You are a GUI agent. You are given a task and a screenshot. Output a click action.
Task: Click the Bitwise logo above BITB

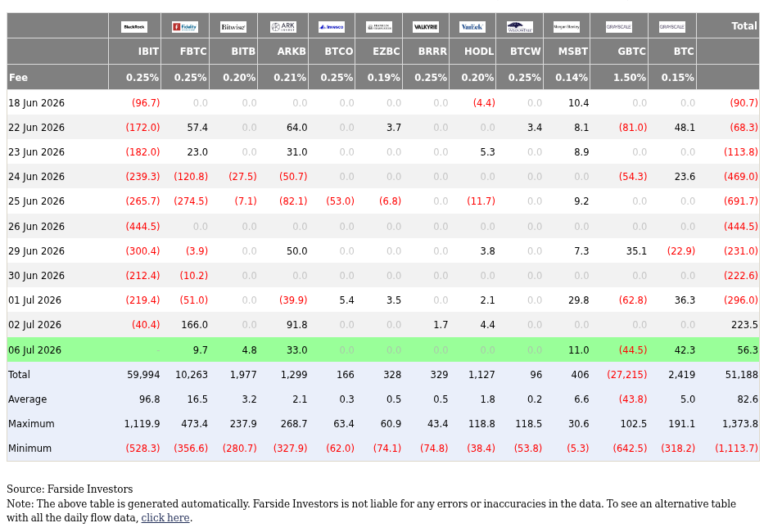click(233, 26)
